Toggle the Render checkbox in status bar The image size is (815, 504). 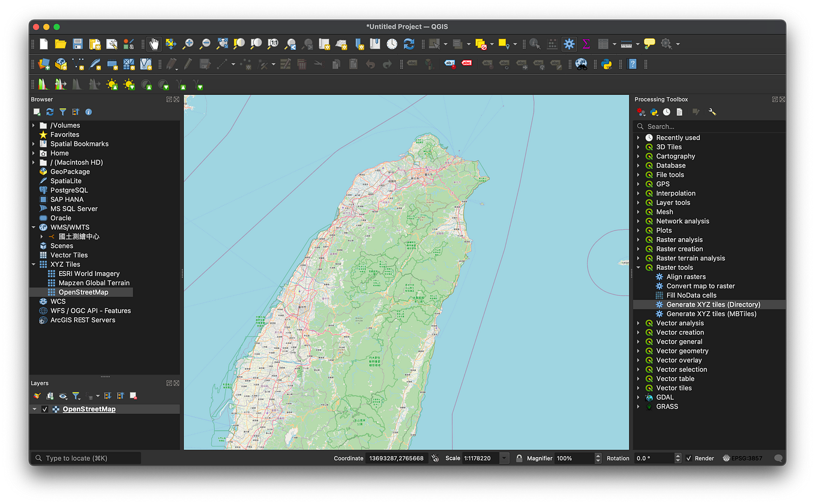point(688,458)
